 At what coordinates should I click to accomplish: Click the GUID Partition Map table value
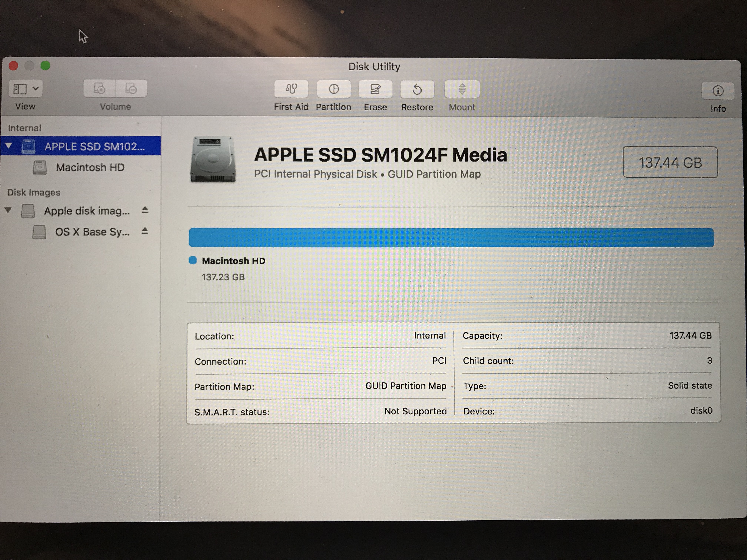click(x=406, y=386)
